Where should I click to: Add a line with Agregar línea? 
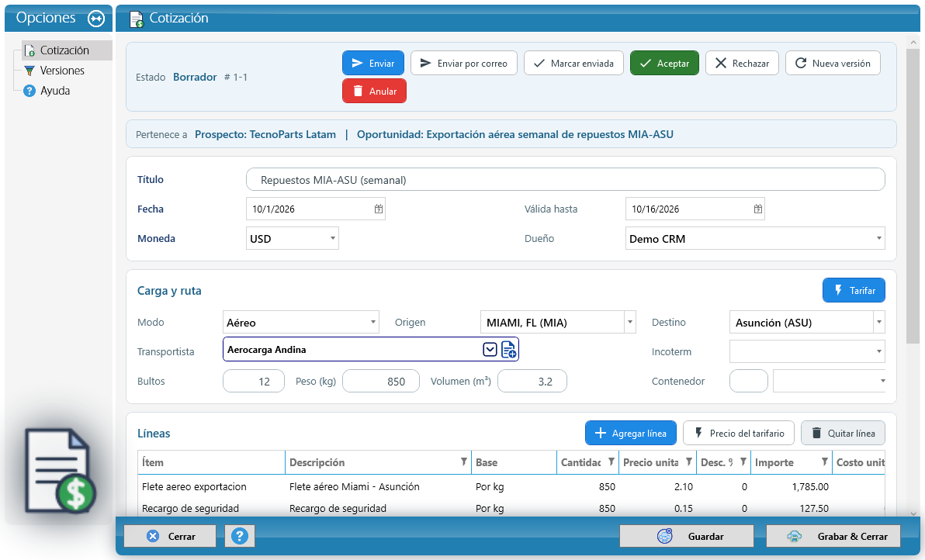pos(631,434)
